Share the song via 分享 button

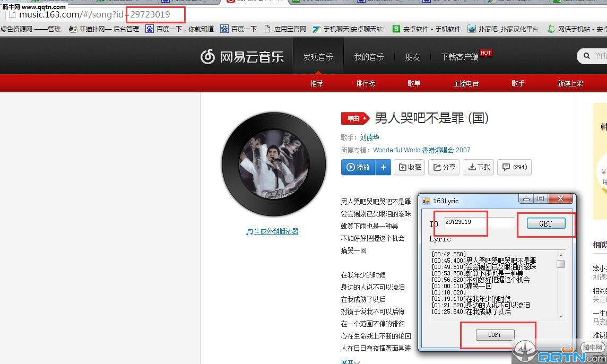pos(444,167)
